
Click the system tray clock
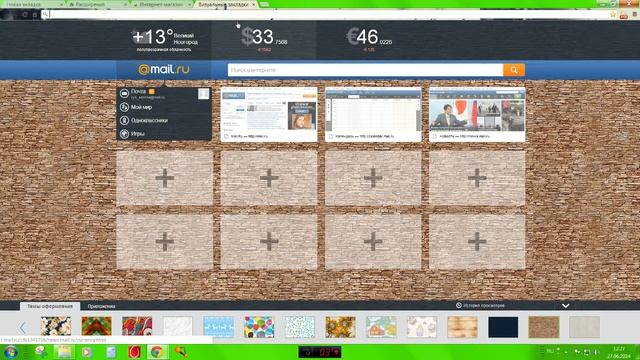(619, 352)
